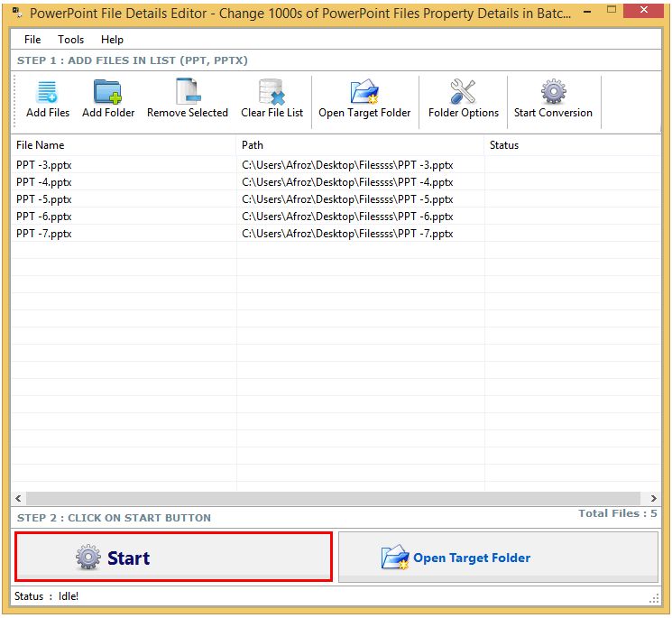Screen dimensions: 672x618
Task: Open the Tools menu
Action: [70, 40]
